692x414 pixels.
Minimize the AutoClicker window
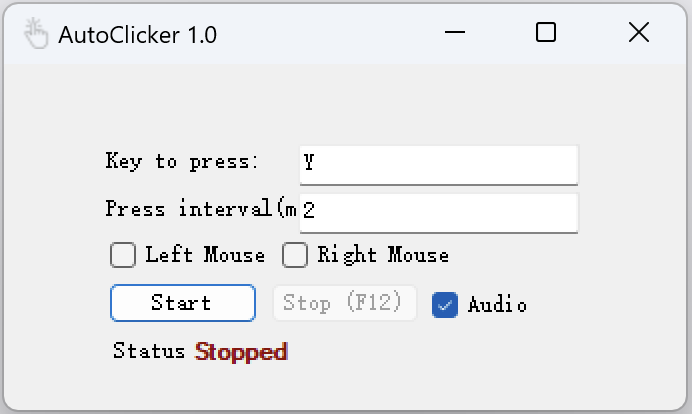coord(455,33)
